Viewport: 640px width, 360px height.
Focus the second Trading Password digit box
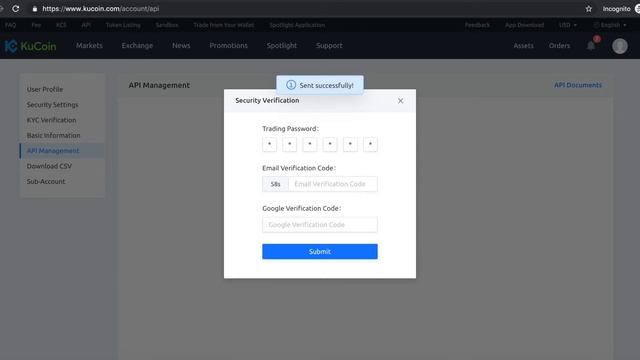(x=289, y=144)
